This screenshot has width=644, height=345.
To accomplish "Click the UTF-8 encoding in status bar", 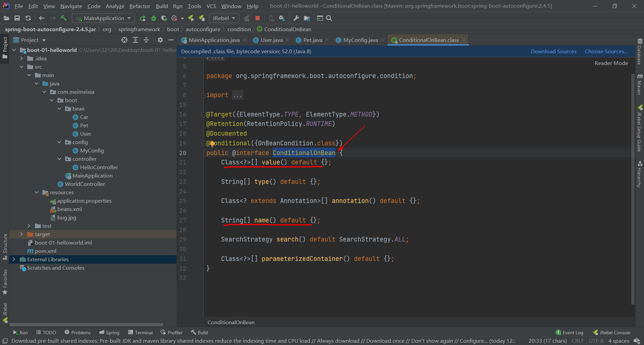I will click(x=596, y=341).
